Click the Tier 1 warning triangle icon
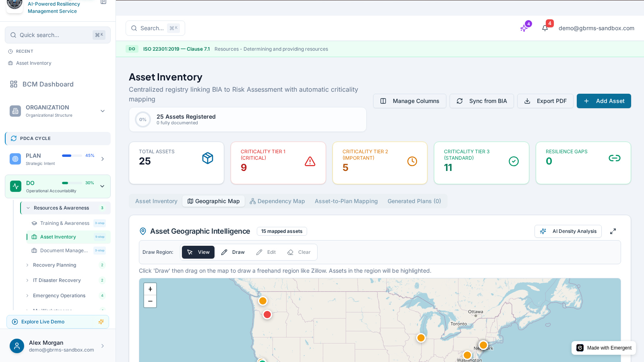This screenshot has height=362, width=644. pos(310,161)
